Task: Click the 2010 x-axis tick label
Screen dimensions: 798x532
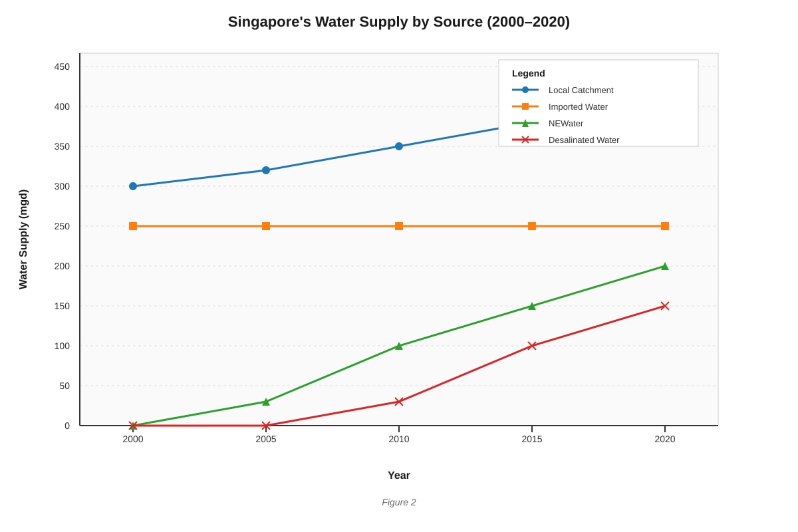Action: click(399, 439)
